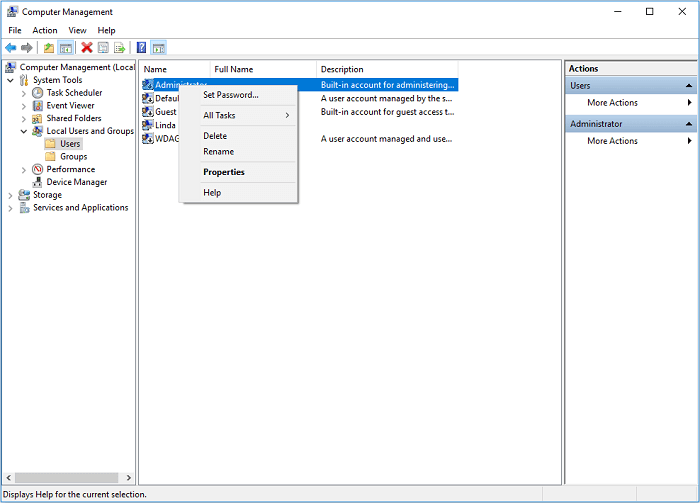Open the Action menu
This screenshot has width=700, height=503.
coord(45,31)
